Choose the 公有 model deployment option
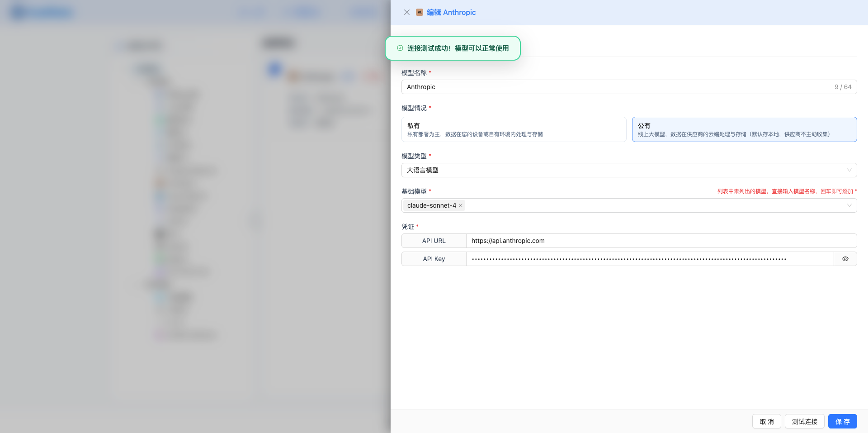 coord(744,129)
